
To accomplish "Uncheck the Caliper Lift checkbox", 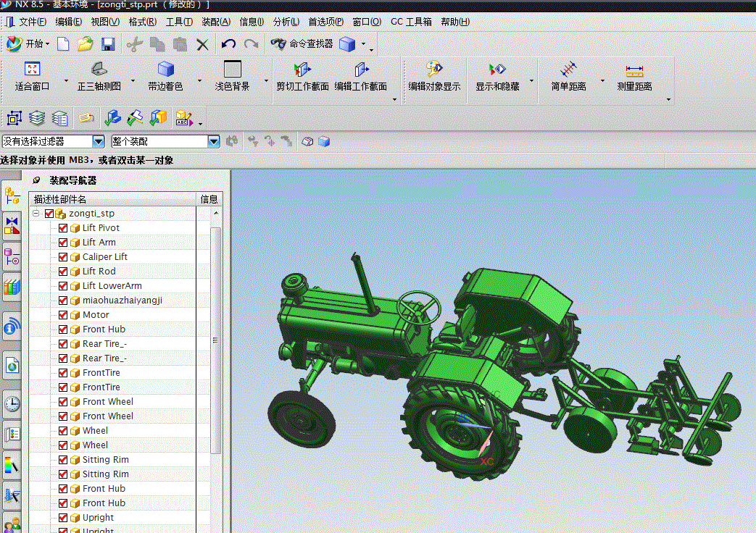I will (62, 257).
